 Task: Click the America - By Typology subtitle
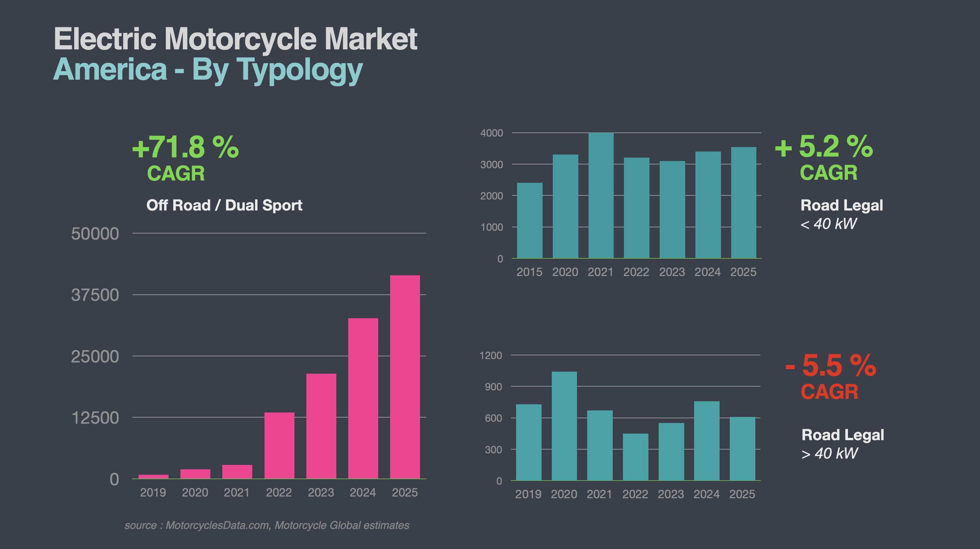coord(208,69)
